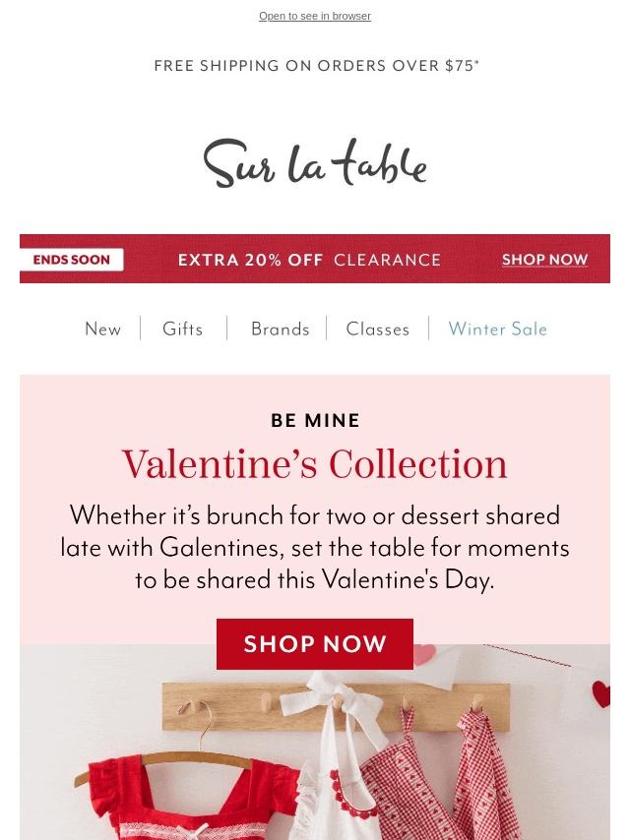Click the Valentine's Collection title
The image size is (630, 840).
click(x=315, y=465)
